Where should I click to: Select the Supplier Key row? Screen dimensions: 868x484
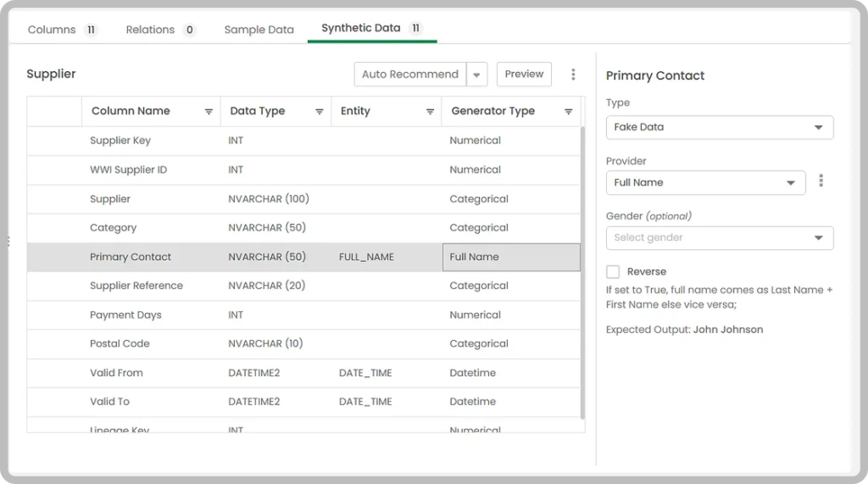tap(303, 141)
